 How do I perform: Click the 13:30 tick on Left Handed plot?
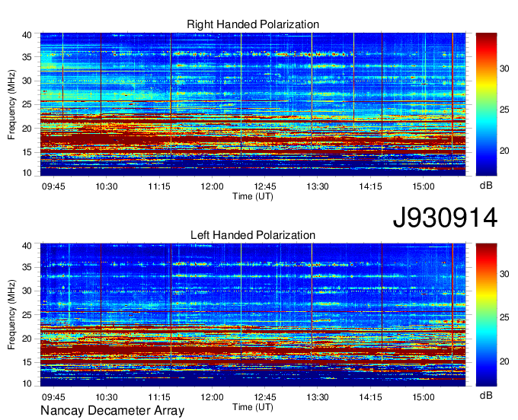(318, 397)
